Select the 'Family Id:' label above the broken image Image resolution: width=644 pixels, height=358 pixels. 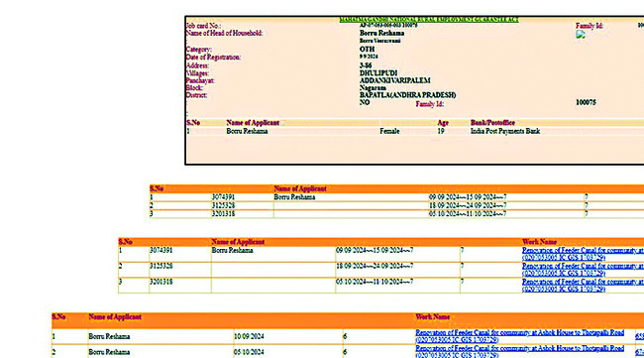click(x=590, y=26)
